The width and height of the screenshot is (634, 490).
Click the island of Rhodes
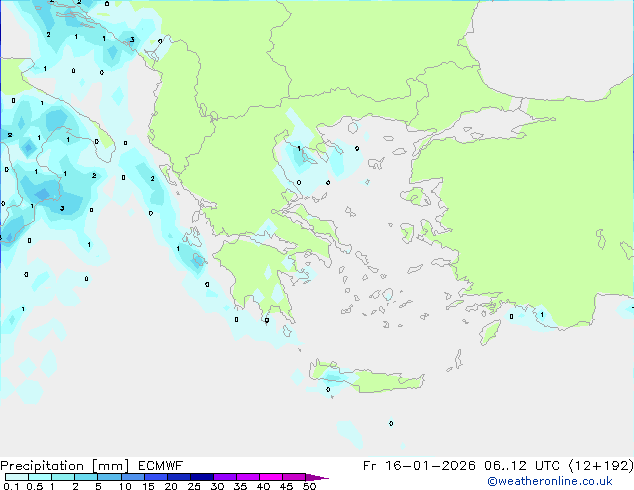point(489,332)
